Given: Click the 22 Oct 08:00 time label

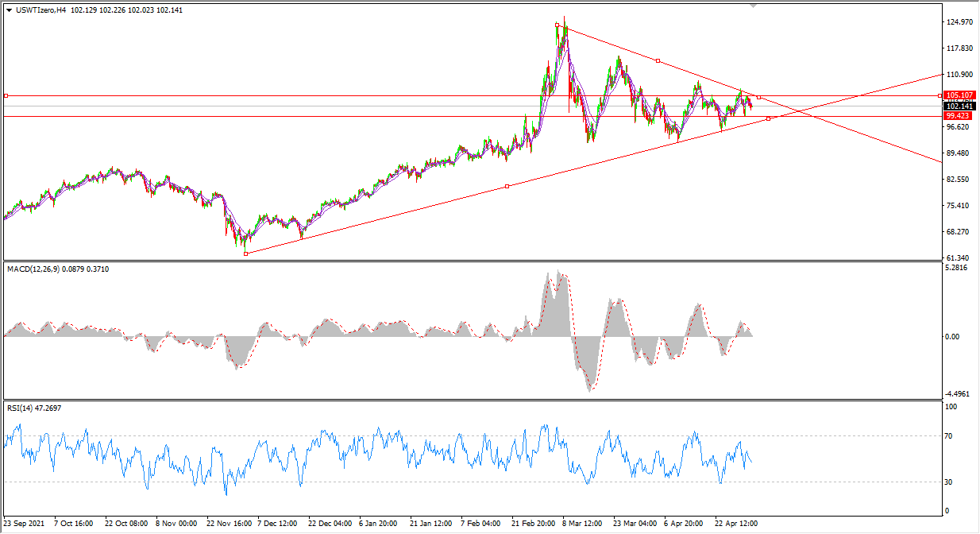Looking at the screenshot, I should tap(126, 524).
